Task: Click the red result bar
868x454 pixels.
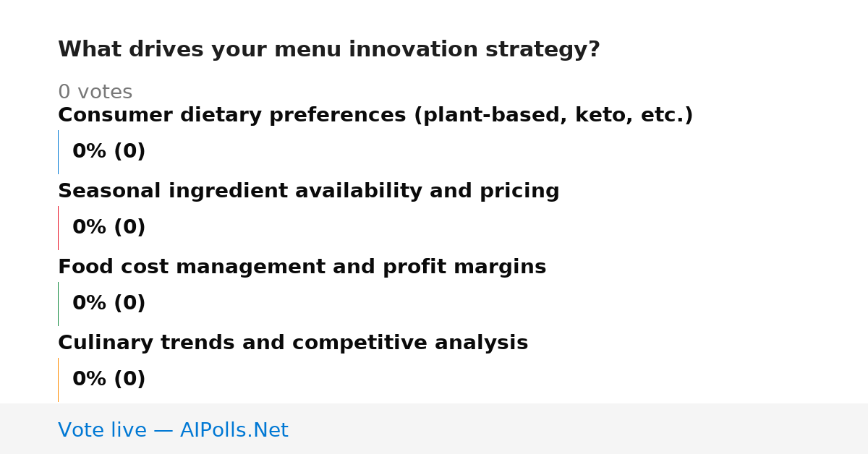Action: tap(58, 228)
